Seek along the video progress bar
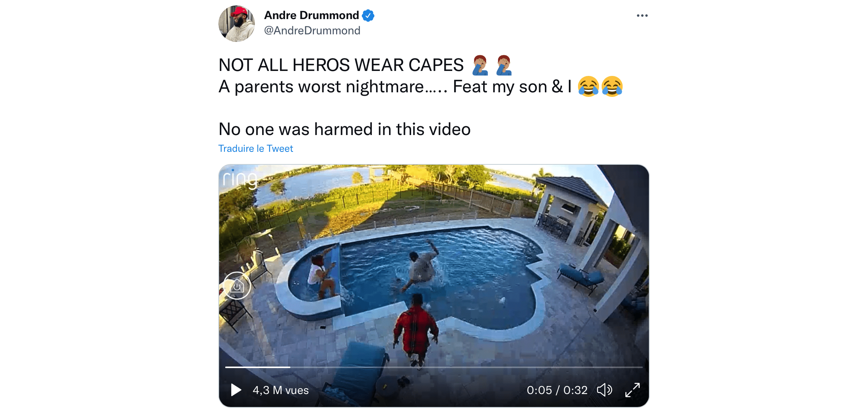Screen dimensions: 868x415 tap(434, 367)
